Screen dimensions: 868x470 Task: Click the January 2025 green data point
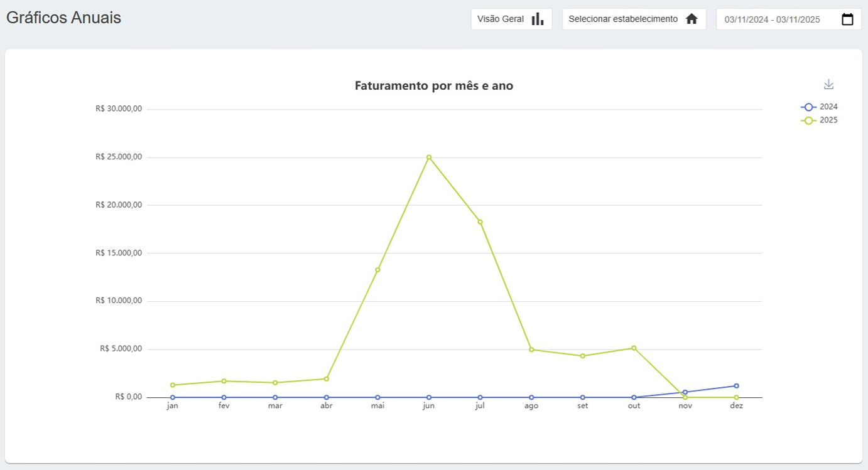pyautogui.click(x=173, y=385)
